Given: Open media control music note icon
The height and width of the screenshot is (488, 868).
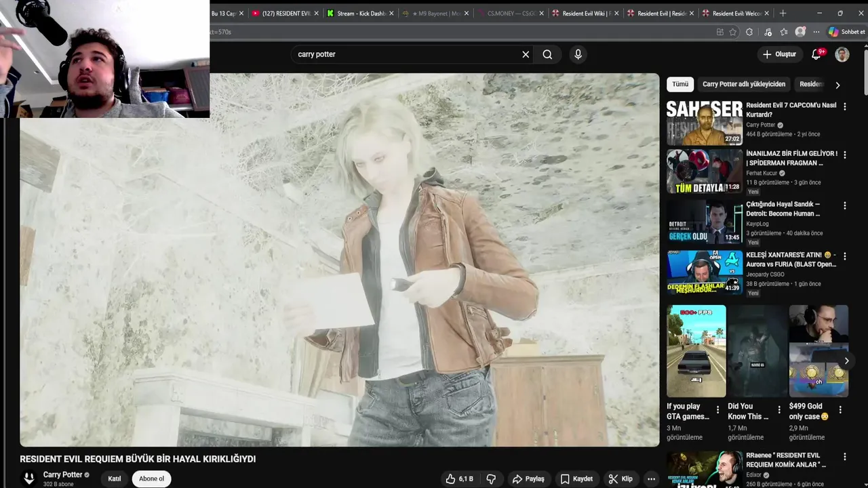Looking at the screenshot, I should tap(768, 32).
